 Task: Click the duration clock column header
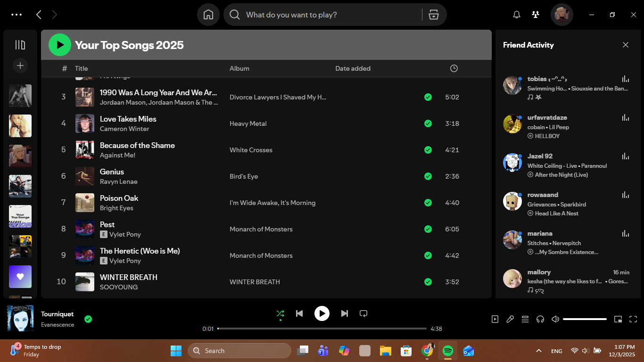[454, 68]
